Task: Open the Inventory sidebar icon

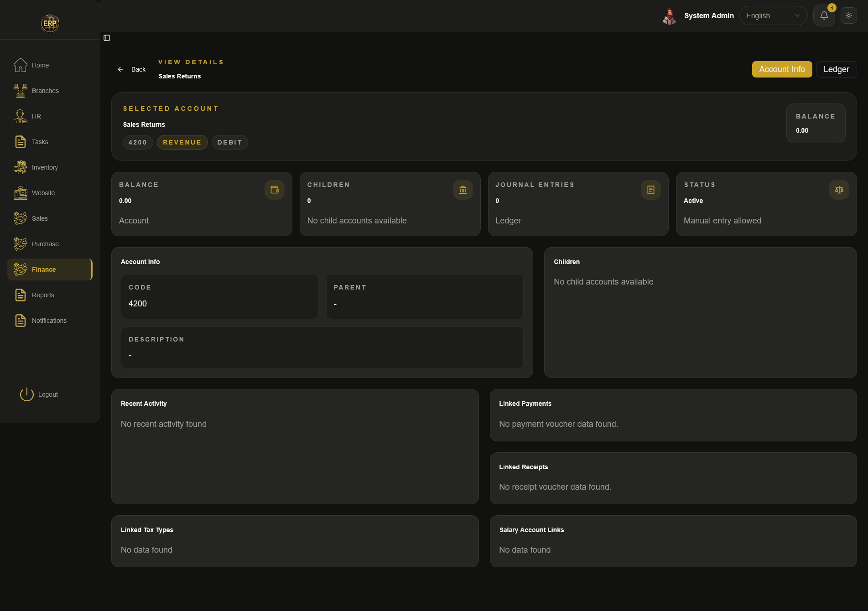Action: pos(21,167)
